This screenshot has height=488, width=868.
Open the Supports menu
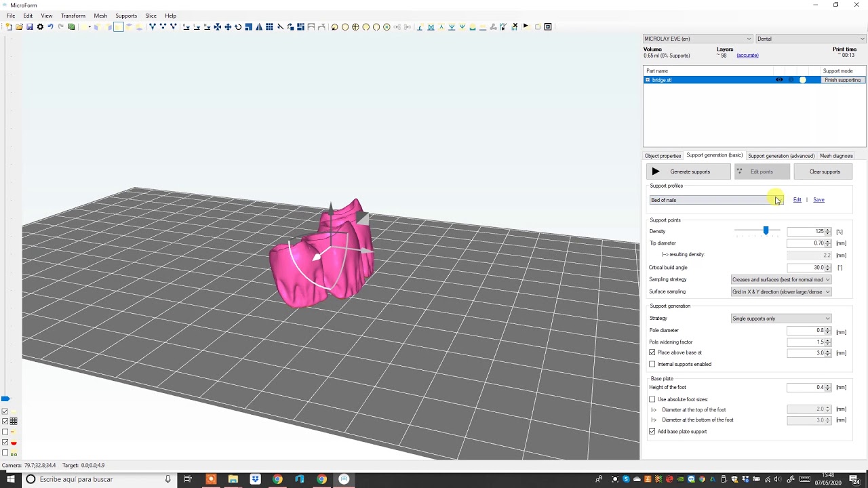[126, 16]
